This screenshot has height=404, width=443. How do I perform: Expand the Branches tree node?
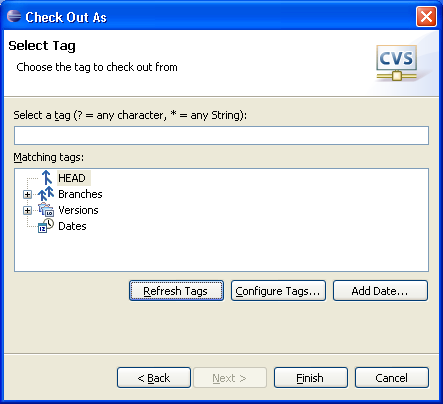click(27, 194)
